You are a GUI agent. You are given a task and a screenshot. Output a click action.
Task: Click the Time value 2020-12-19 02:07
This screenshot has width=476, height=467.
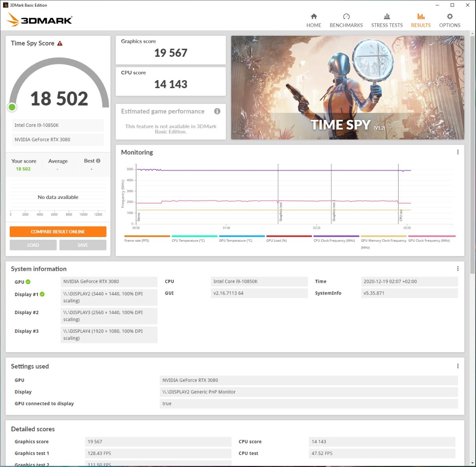click(x=409, y=281)
